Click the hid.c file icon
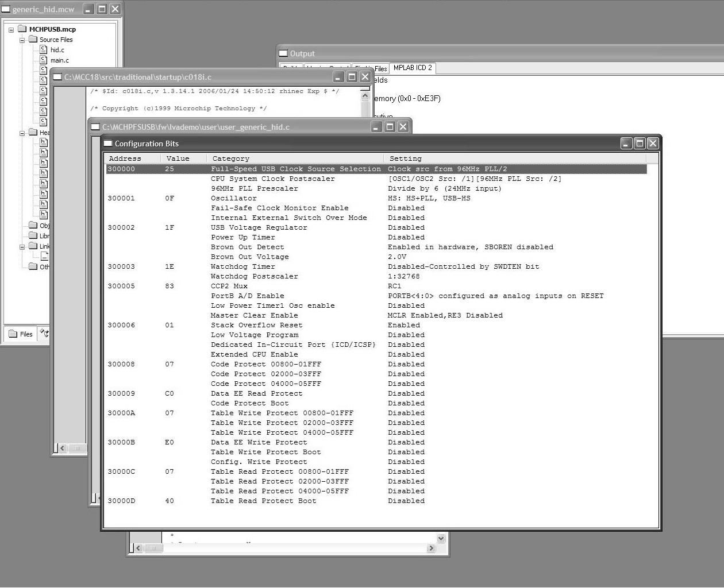Image resolution: width=724 pixels, height=588 pixels. (43, 49)
